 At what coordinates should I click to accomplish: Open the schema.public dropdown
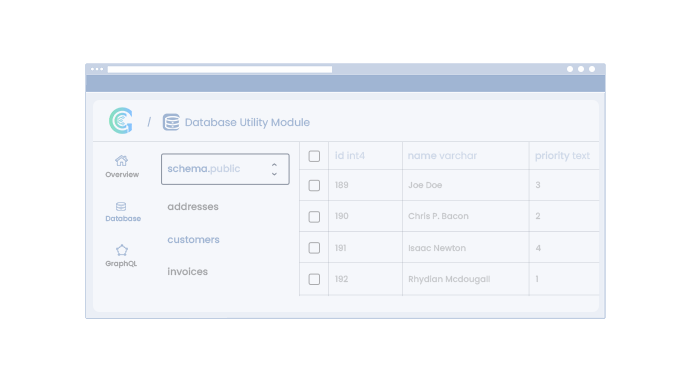(225, 169)
